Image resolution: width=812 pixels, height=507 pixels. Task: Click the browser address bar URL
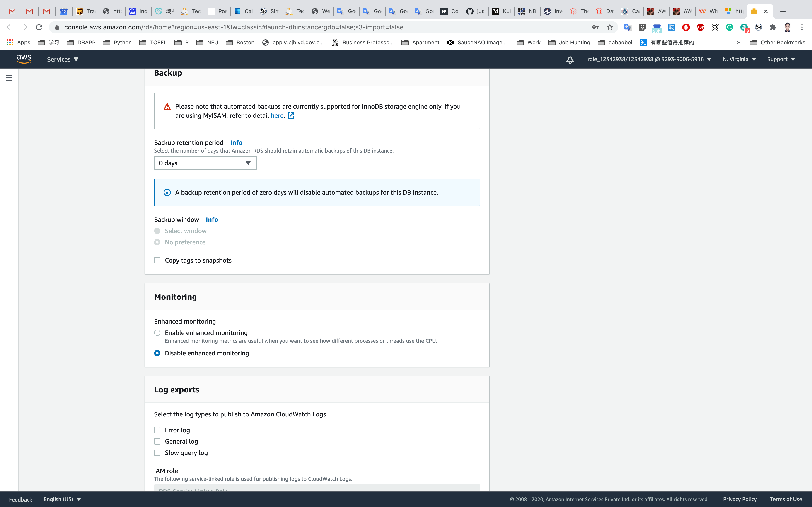[x=234, y=27]
